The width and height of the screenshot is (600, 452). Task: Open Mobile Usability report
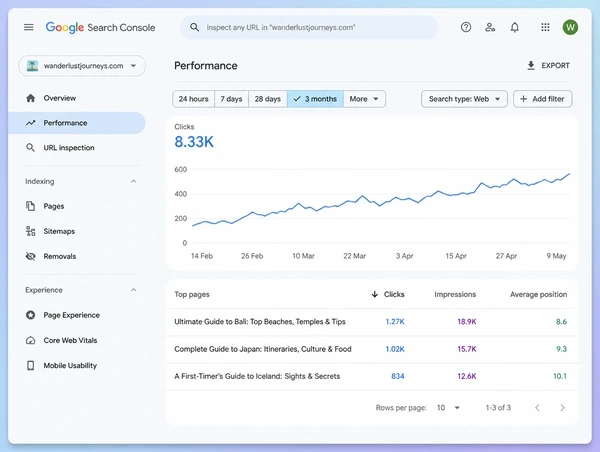click(x=77, y=365)
